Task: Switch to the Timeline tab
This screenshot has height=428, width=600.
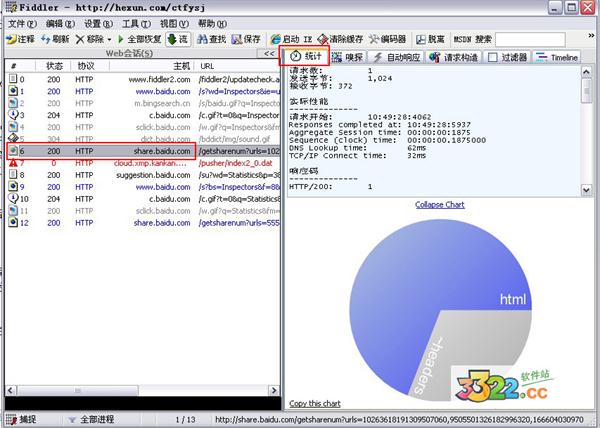Action: pos(557,57)
